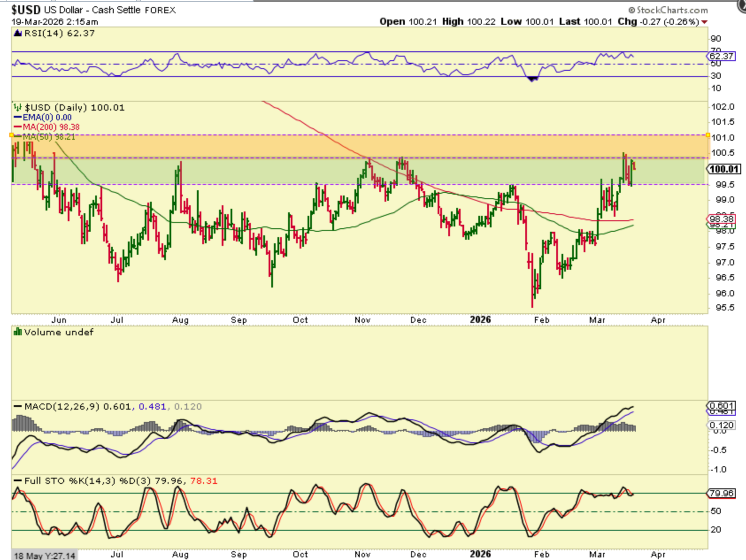Viewport: 746px width, 560px height.
Task: Click the 101.5 price axis label
Action: (x=723, y=122)
